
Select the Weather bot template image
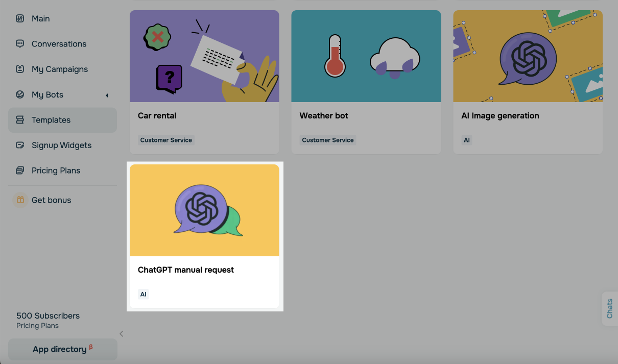pos(366,56)
